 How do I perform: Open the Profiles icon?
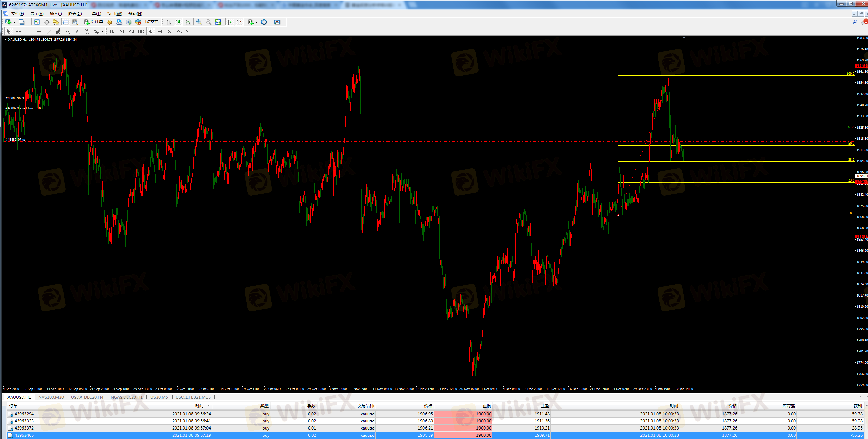(x=21, y=22)
